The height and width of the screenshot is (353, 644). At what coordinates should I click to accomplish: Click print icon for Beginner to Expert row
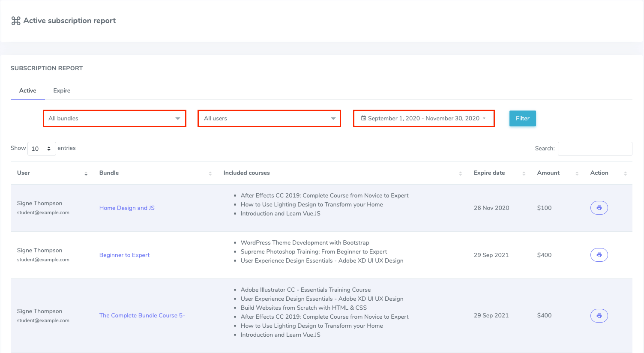tap(599, 255)
